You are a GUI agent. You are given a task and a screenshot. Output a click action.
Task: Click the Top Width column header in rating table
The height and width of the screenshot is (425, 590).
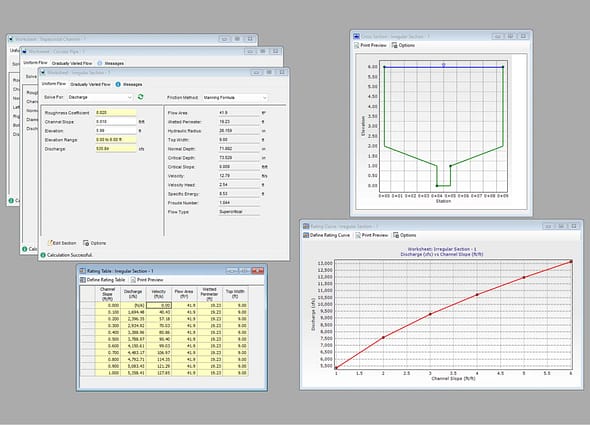point(236,294)
